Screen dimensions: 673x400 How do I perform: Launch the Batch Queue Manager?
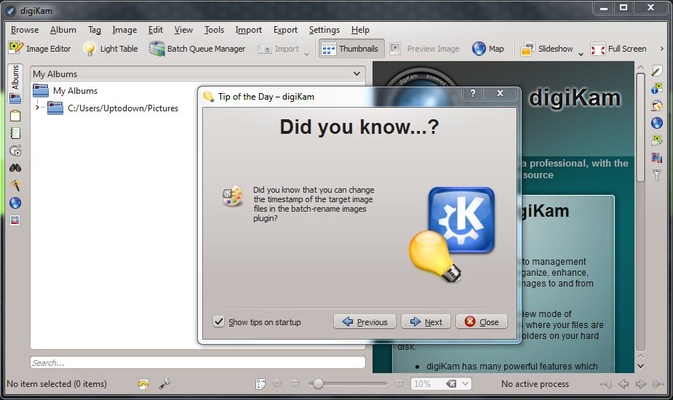(x=197, y=48)
